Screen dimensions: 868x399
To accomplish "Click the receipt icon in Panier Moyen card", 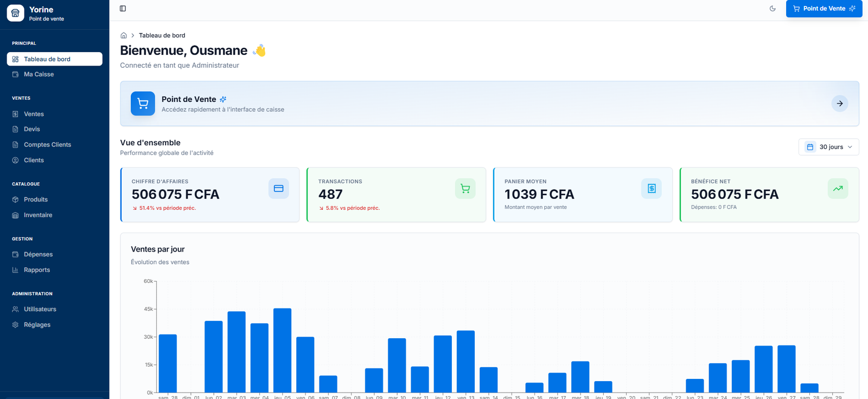I will point(651,189).
